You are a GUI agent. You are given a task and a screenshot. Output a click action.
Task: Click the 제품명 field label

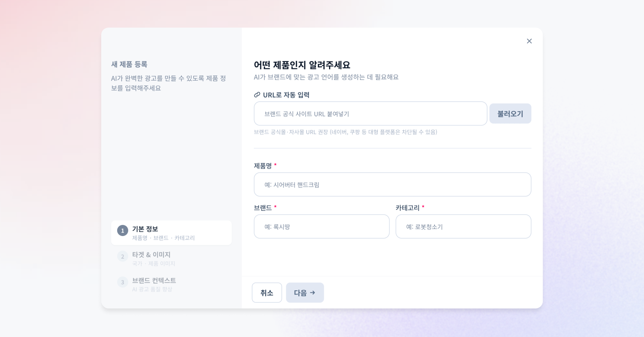coord(263,166)
